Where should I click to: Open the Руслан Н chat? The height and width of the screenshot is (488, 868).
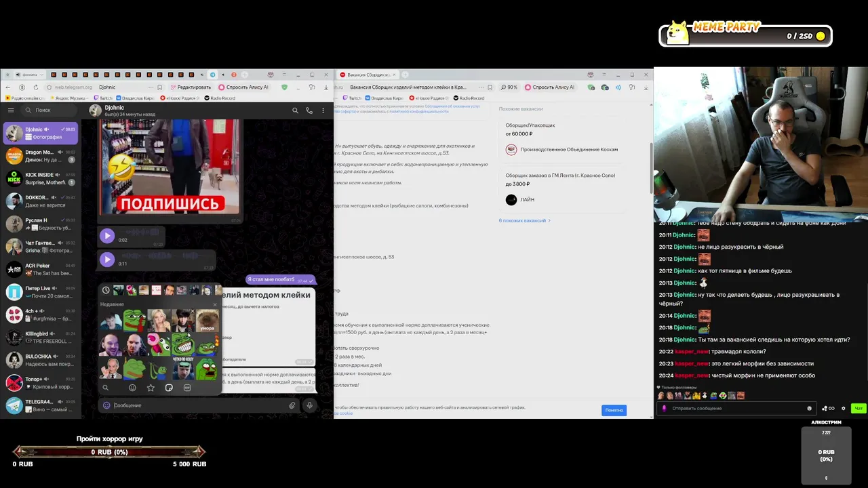click(x=41, y=224)
